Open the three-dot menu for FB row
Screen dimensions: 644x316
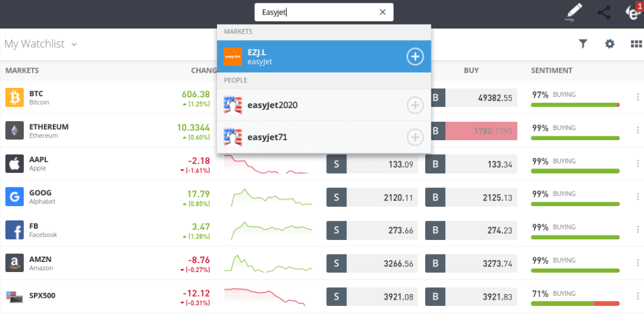(x=638, y=230)
